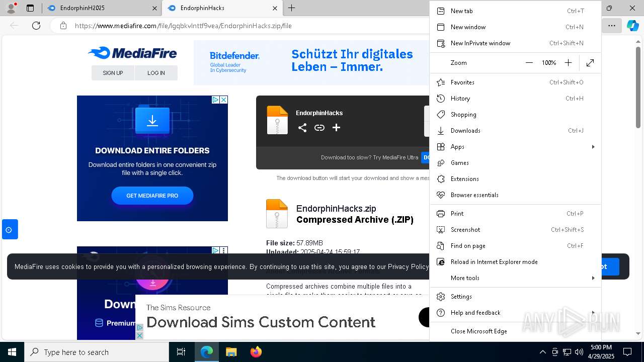The image size is (644, 362).
Task: View site information lock icon
Action: 63,26
